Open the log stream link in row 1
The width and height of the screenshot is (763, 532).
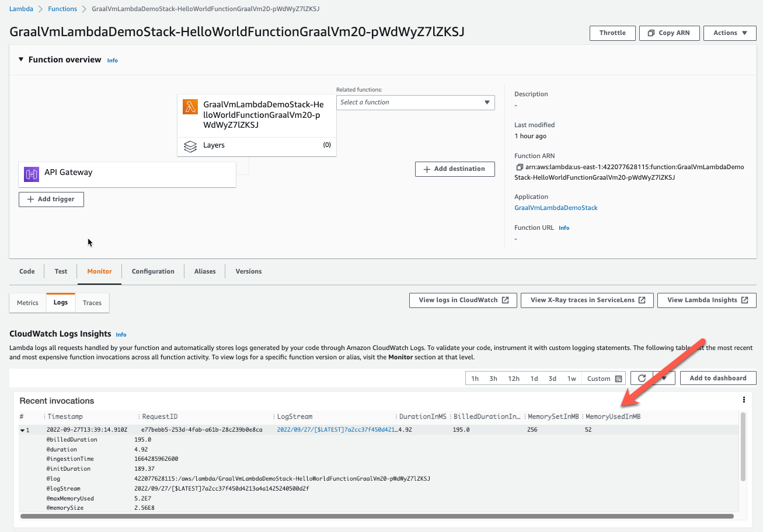tap(337, 430)
